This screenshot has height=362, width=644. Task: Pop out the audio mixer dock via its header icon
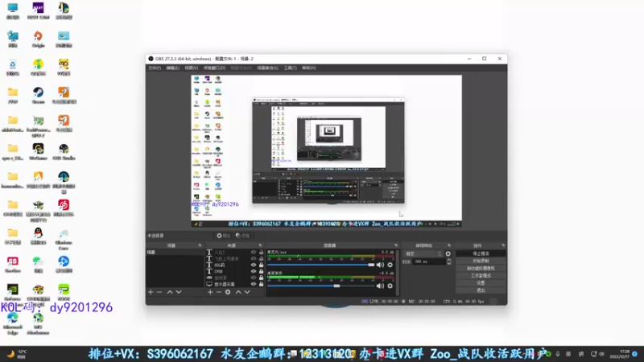[x=396, y=245]
